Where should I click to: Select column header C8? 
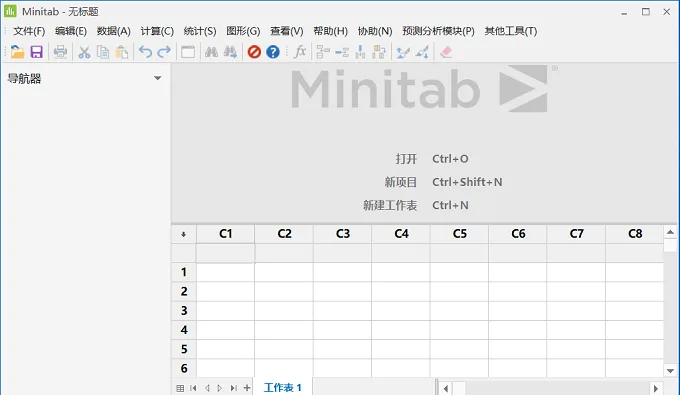tap(634, 234)
